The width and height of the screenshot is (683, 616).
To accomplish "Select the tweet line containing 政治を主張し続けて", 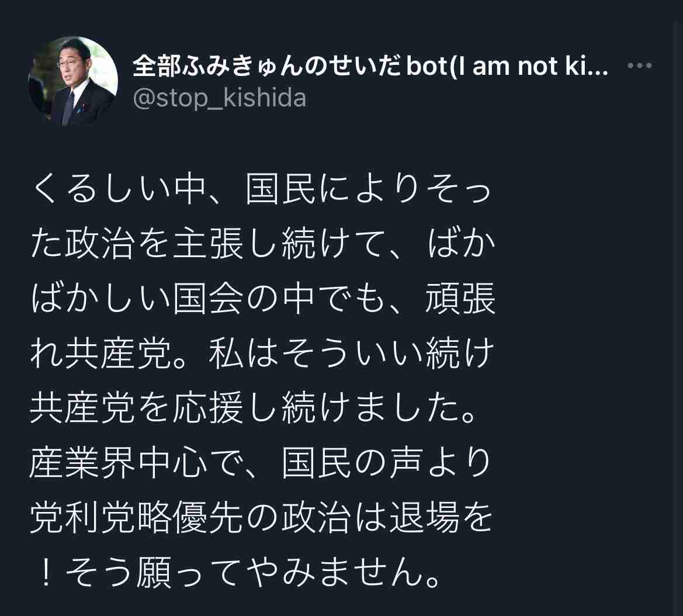I will point(263,244).
